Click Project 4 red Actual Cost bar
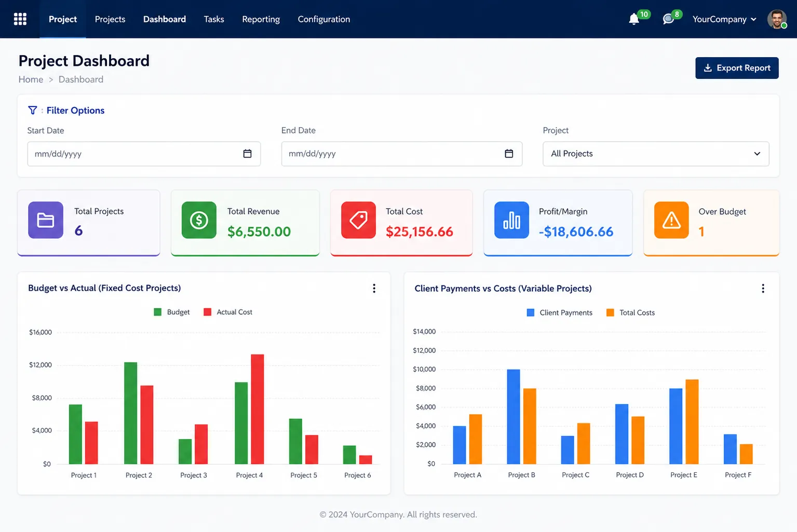797x532 pixels. click(x=258, y=409)
